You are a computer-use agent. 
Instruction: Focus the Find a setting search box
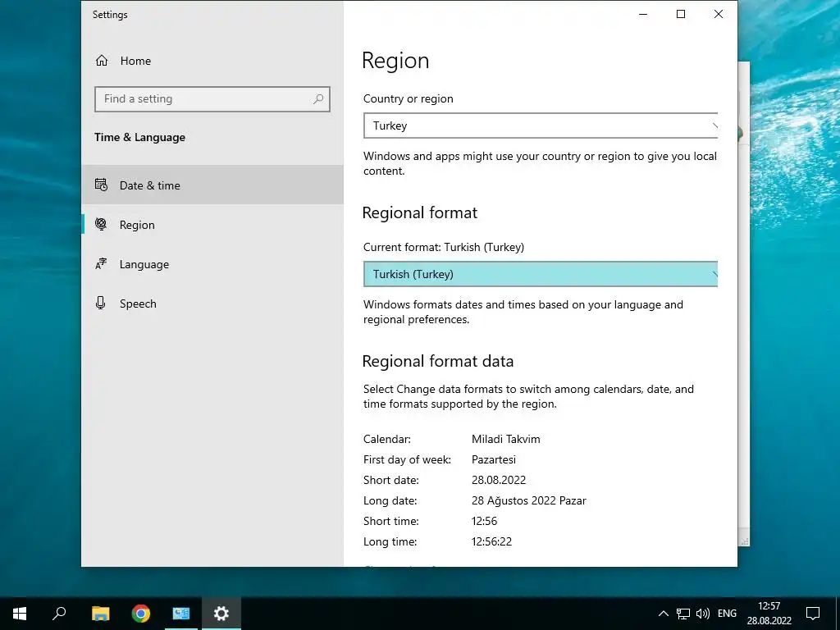coord(212,99)
